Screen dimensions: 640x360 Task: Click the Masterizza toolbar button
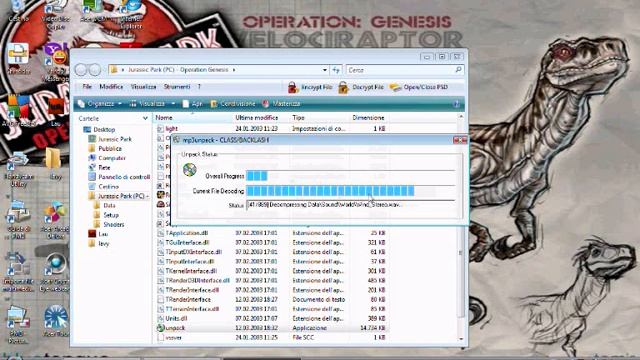click(281, 104)
